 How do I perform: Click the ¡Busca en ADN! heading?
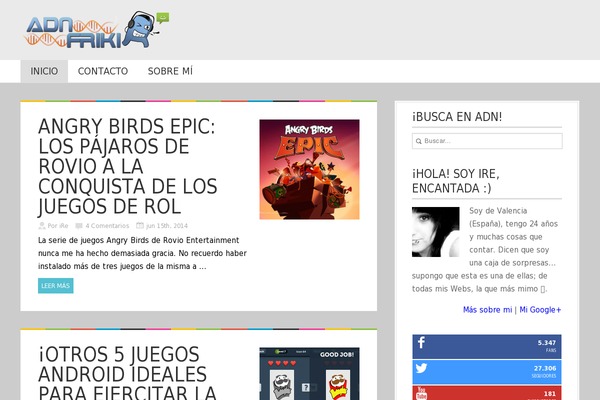click(457, 117)
